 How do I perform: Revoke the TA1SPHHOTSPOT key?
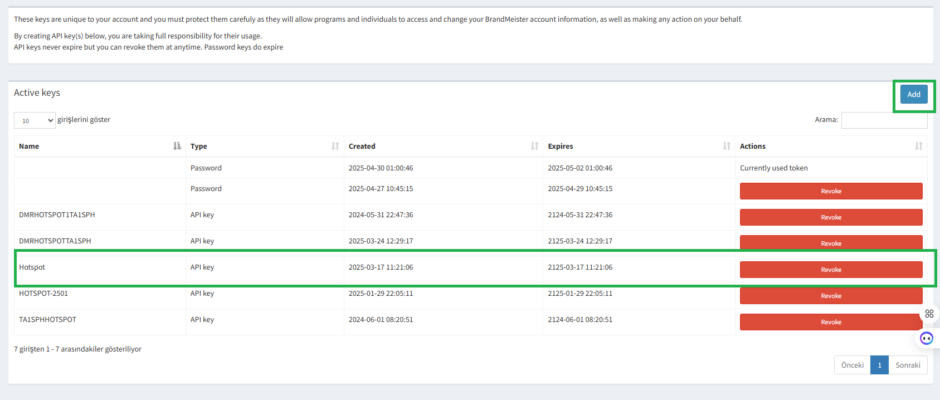[x=831, y=322]
